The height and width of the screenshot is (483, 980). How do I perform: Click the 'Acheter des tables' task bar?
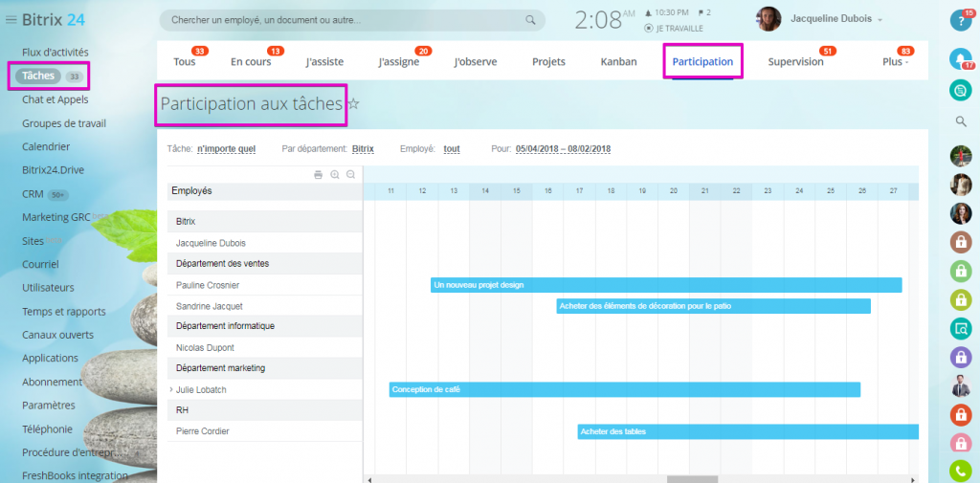pos(748,431)
